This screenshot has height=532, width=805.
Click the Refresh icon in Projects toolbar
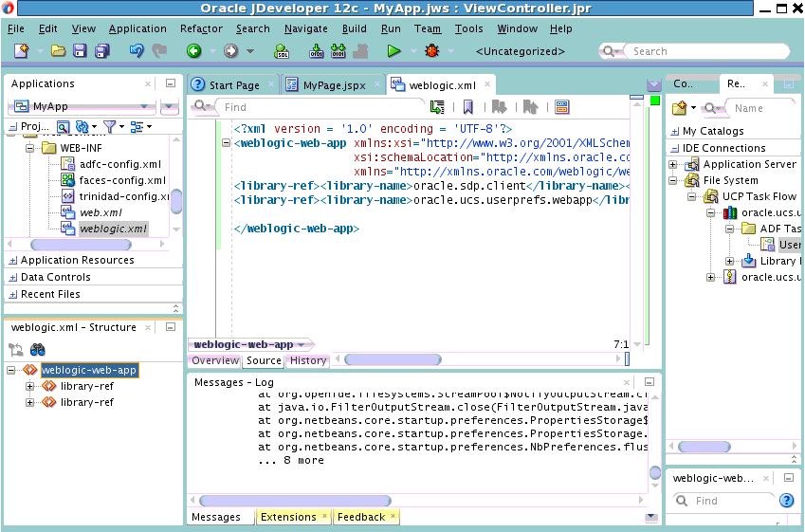point(82,127)
